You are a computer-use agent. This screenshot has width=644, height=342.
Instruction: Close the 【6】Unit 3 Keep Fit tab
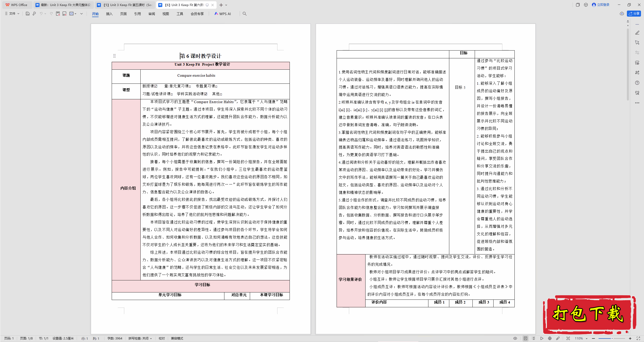(213, 5)
